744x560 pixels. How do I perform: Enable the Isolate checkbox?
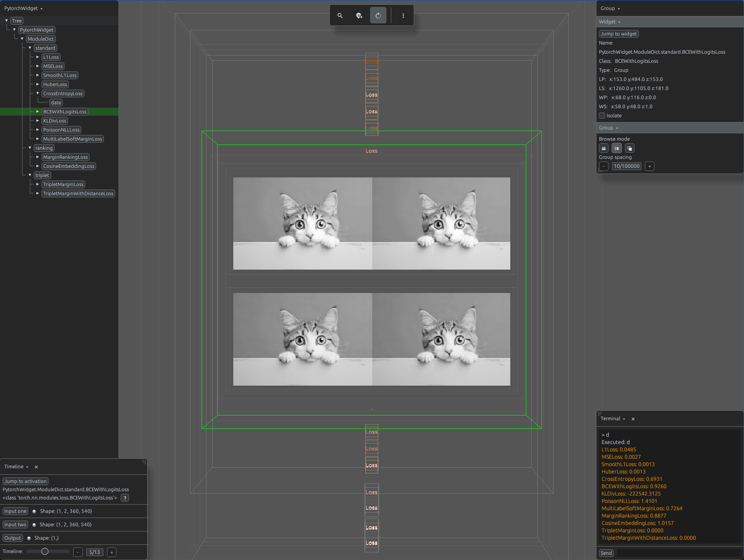[602, 116]
